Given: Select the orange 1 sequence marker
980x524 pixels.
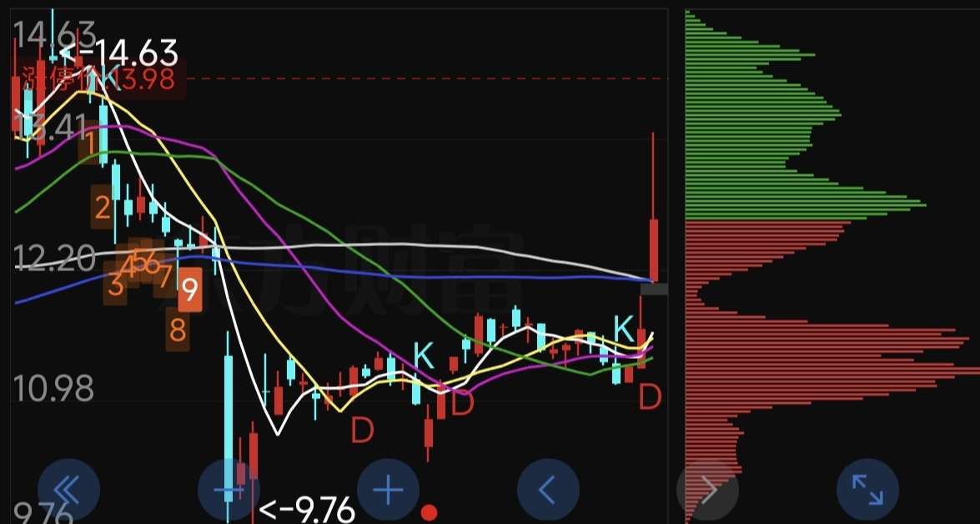Looking at the screenshot, I should [x=89, y=144].
